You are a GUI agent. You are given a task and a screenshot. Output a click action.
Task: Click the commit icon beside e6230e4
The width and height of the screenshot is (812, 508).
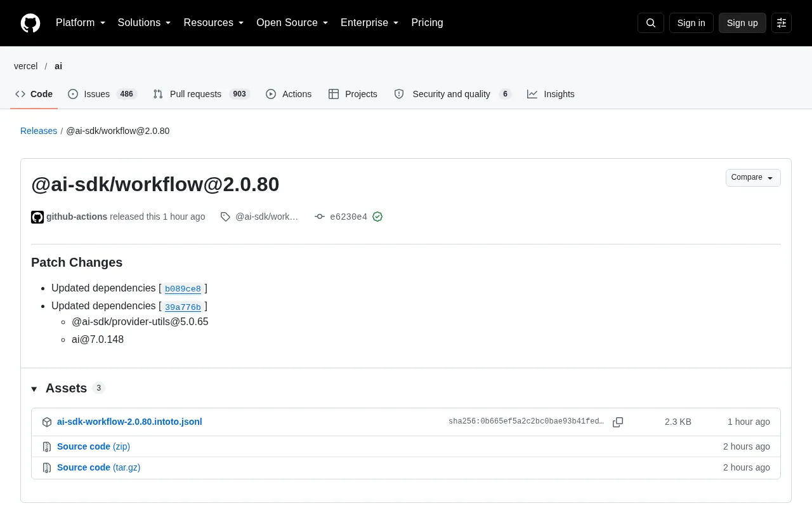point(320,217)
